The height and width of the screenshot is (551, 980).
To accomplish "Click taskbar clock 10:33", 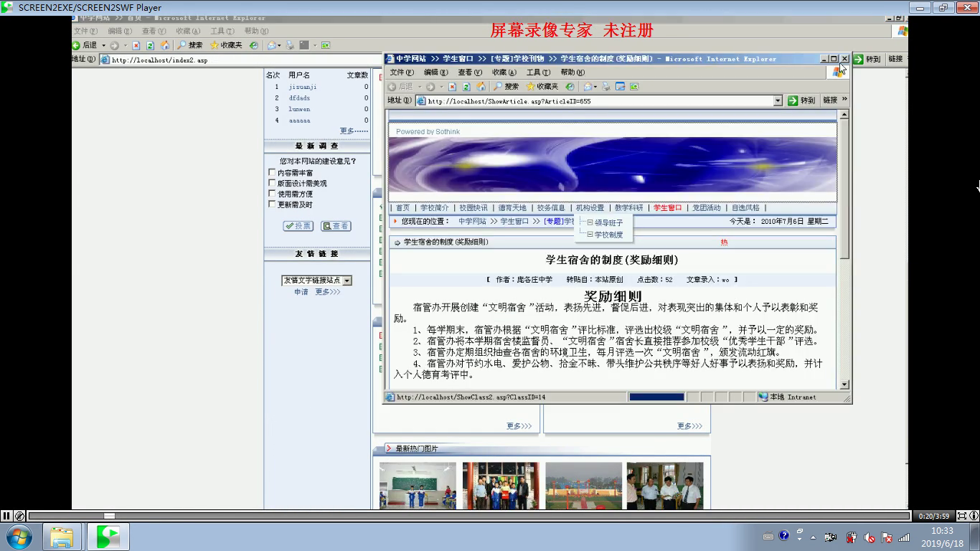I will click(x=942, y=531).
